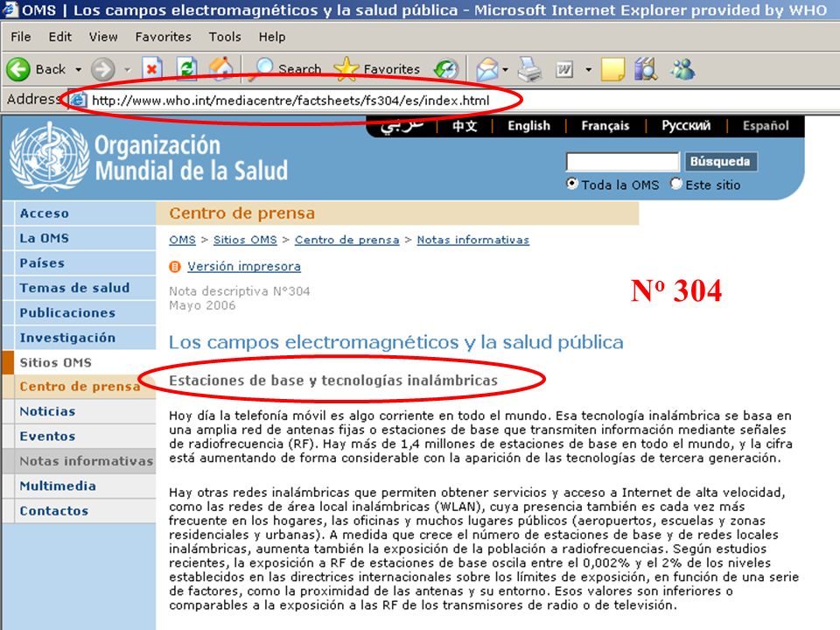Viewport: 840px width, 630px height.
Task: Switch language to Chinese 中文
Action: pos(465,126)
